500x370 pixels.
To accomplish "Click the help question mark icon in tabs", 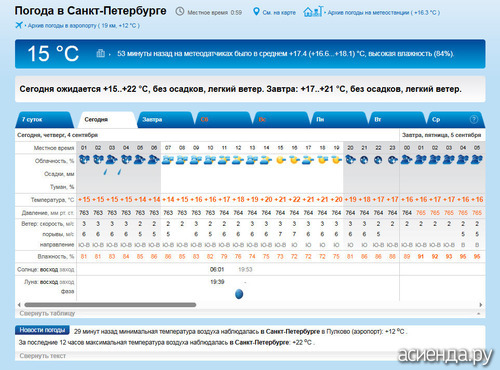I will coord(474,119).
